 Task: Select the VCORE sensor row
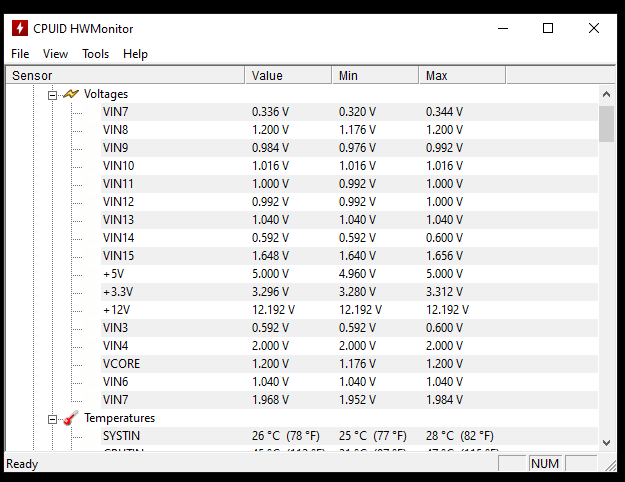point(349,364)
